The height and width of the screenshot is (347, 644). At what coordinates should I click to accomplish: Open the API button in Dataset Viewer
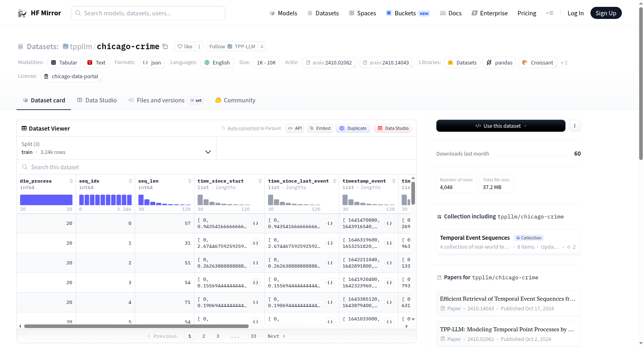(295, 128)
